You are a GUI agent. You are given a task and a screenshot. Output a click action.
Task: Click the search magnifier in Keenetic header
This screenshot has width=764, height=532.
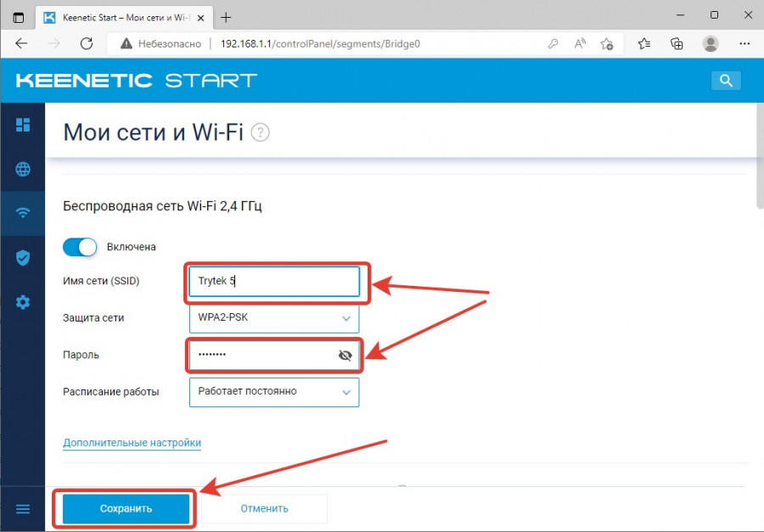726,81
